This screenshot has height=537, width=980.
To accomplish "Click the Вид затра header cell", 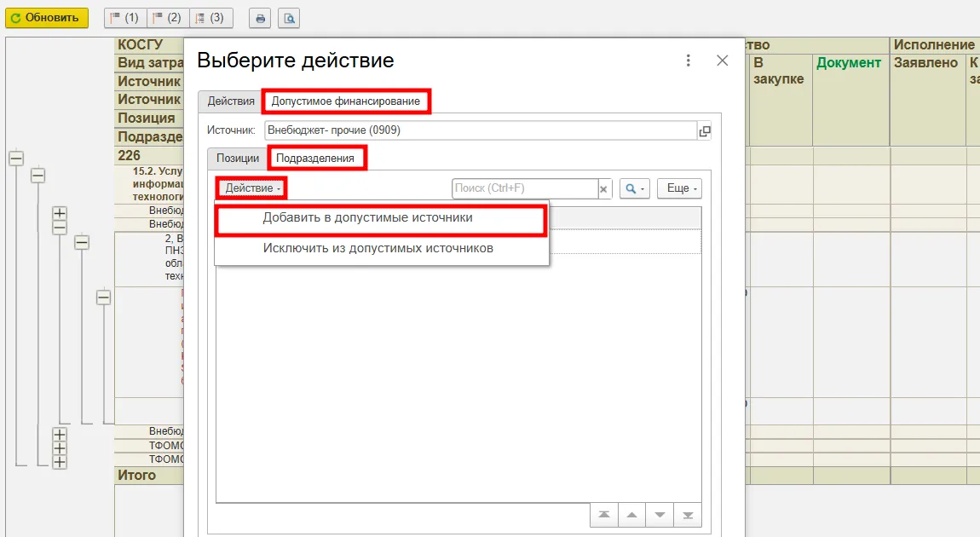I will (x=149, y=62).
